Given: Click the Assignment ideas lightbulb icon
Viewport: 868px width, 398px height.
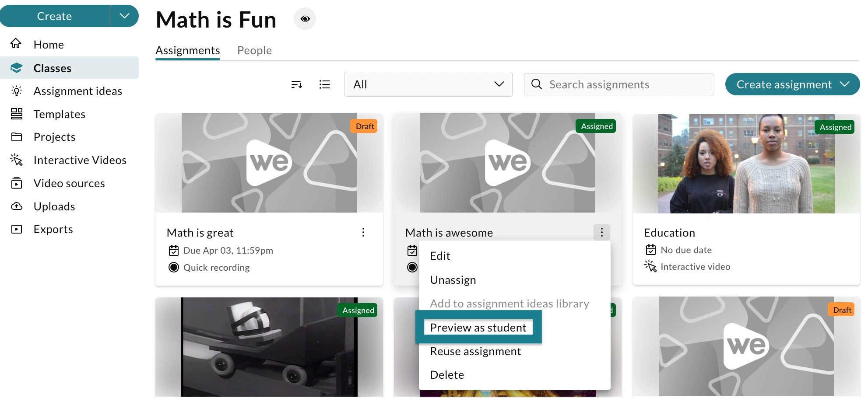Looking at the screenshot, I should [17, 91].
